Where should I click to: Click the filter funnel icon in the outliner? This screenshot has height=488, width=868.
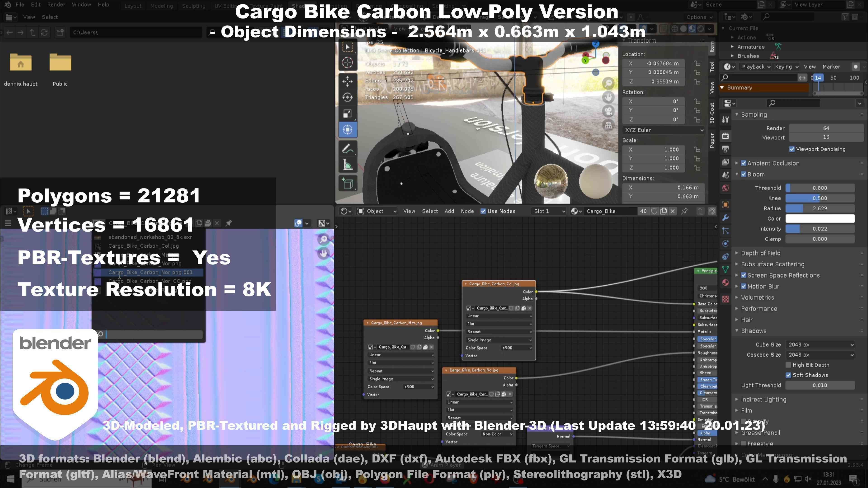click(845, 16)
